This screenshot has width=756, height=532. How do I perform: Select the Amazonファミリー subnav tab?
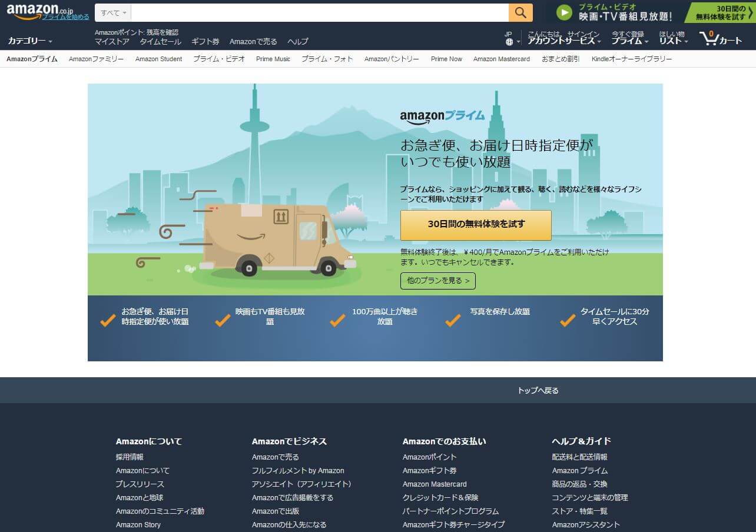click(x=96, y=59)
